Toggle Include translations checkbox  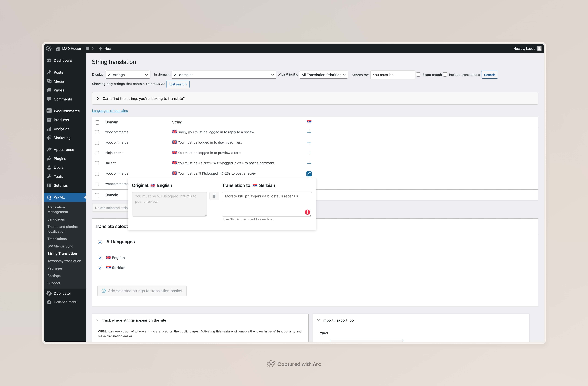coord(445,74)
